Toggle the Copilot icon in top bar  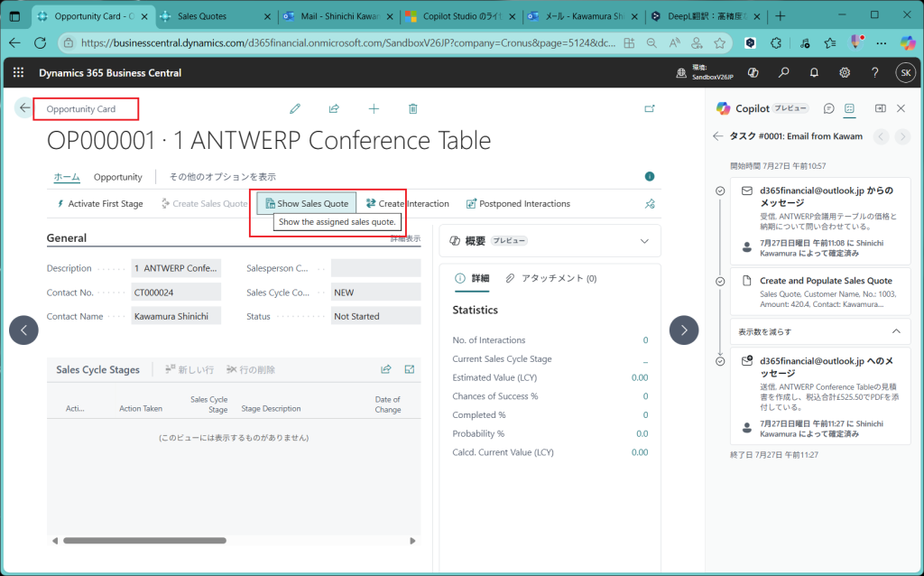[753, 72]
